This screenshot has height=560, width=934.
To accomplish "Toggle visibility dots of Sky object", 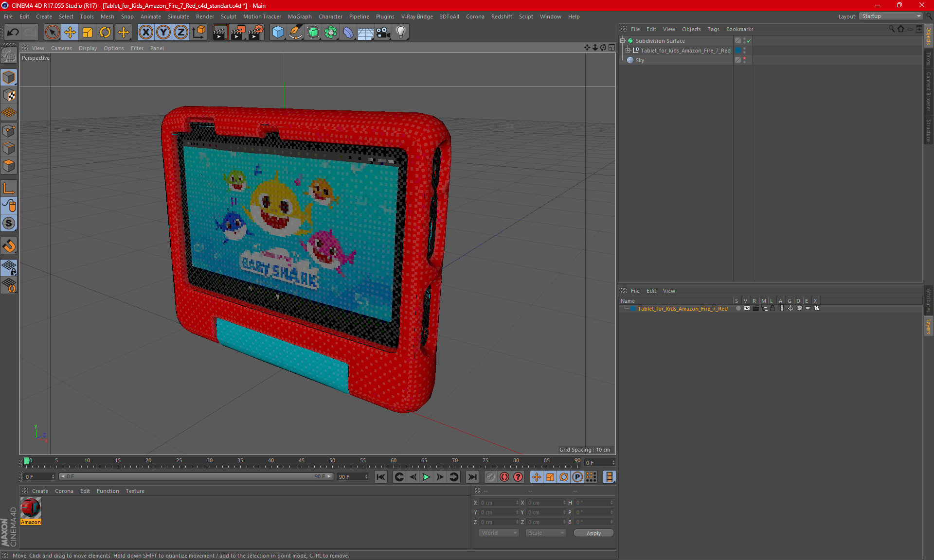I will point(744,60).
